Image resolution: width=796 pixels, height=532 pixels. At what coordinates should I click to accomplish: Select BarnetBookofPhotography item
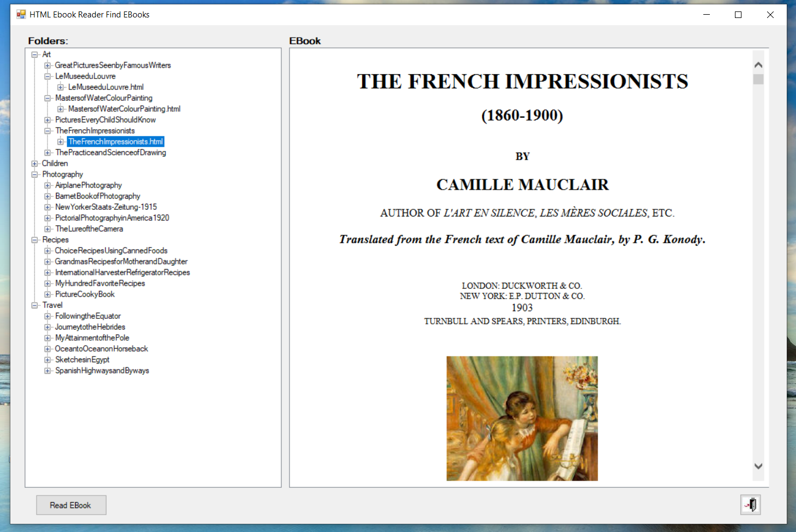click(x=98, y=196)
